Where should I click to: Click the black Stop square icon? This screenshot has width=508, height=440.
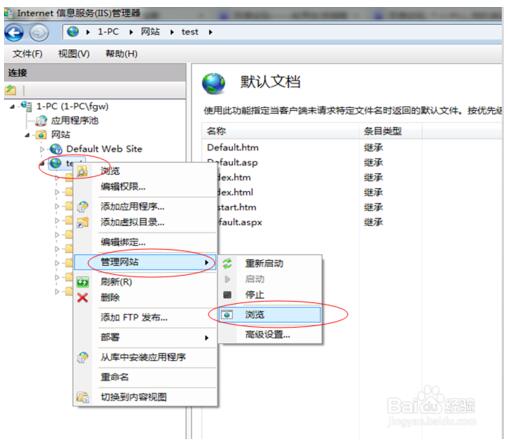227,295
